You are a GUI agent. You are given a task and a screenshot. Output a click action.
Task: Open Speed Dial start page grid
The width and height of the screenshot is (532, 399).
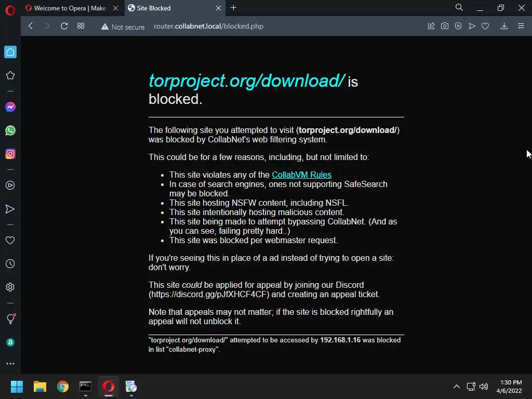pyautogui.click(x=81, y=26)
